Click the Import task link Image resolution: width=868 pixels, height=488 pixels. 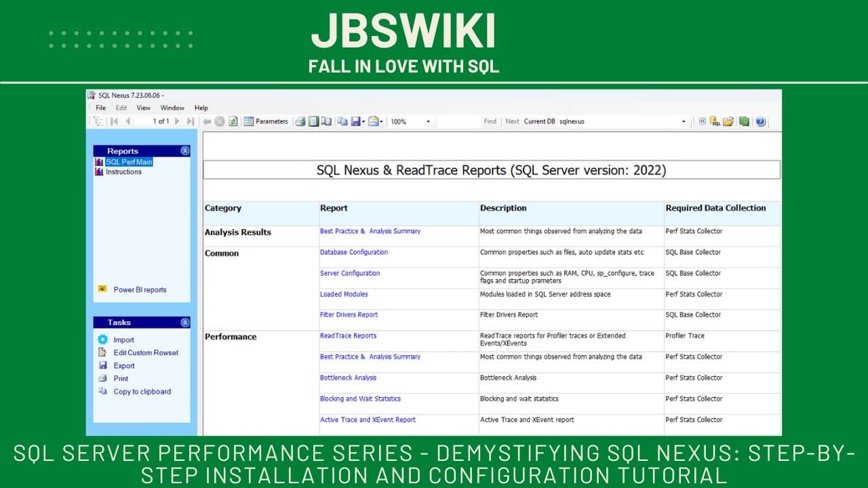(124, 340)
